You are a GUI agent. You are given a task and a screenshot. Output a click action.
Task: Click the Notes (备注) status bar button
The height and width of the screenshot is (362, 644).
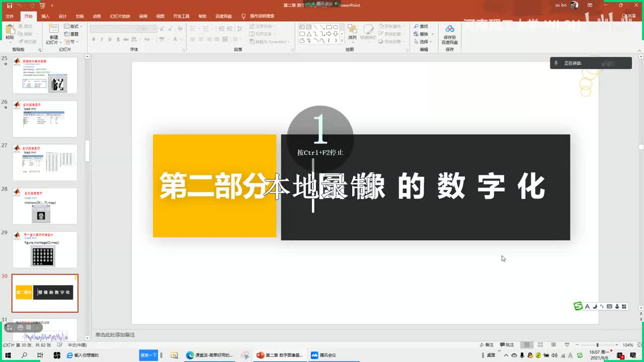487,345
